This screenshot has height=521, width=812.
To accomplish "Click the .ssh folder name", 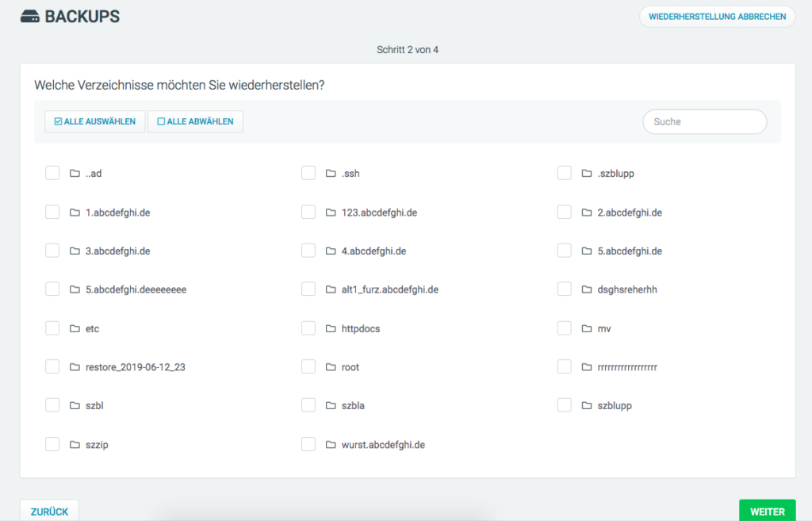I will [350, 174].
